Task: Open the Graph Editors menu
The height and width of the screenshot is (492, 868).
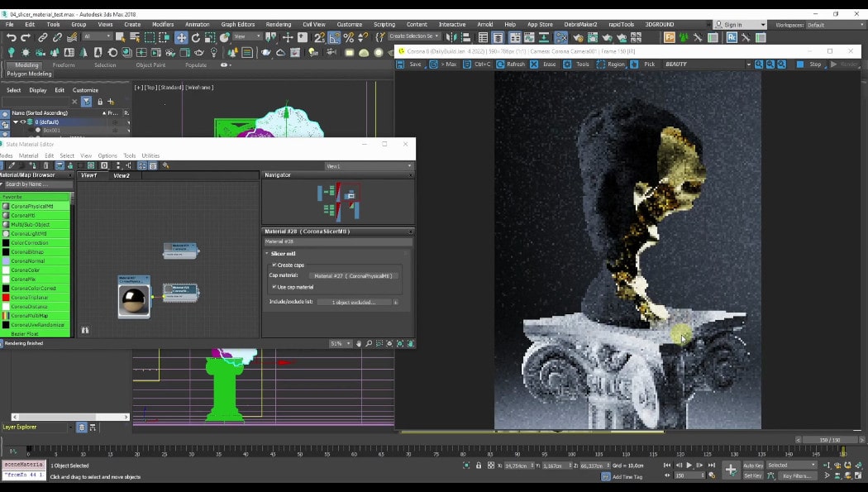Action: (238, 24)
